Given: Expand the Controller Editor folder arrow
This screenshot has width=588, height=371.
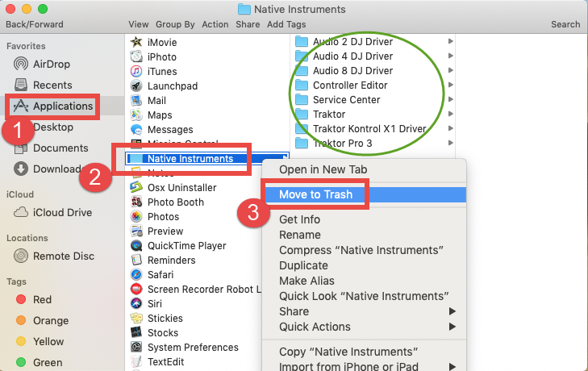Looking at the screenshot, I should coord(451,85).
